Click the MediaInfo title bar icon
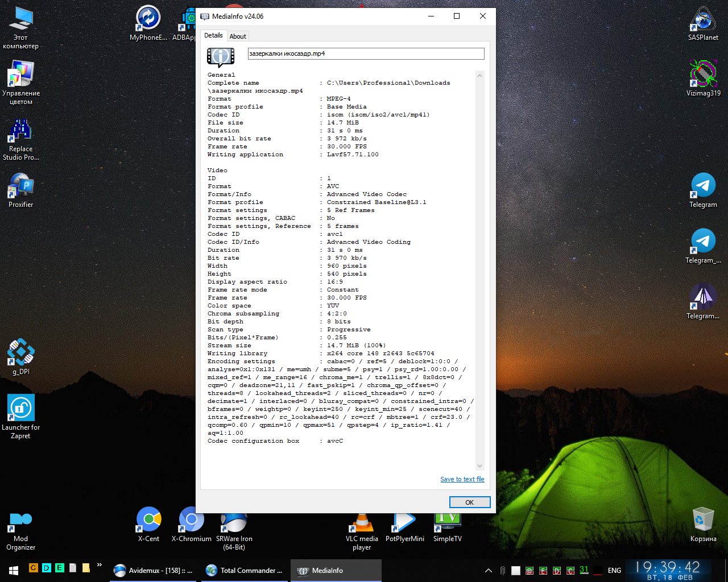728x582 pixels. tap(205, 16)
